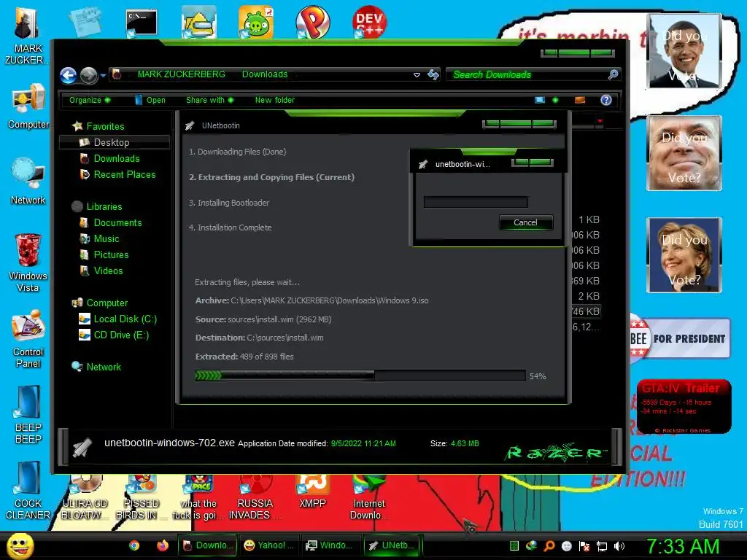Switch to Downloads taskbar button
The height and width of the screenshot is (560, 747).
point(206,545)
